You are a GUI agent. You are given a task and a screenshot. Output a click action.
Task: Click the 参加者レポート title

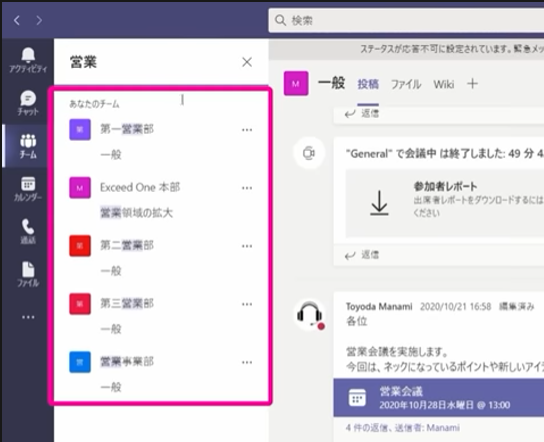point(445,186)
